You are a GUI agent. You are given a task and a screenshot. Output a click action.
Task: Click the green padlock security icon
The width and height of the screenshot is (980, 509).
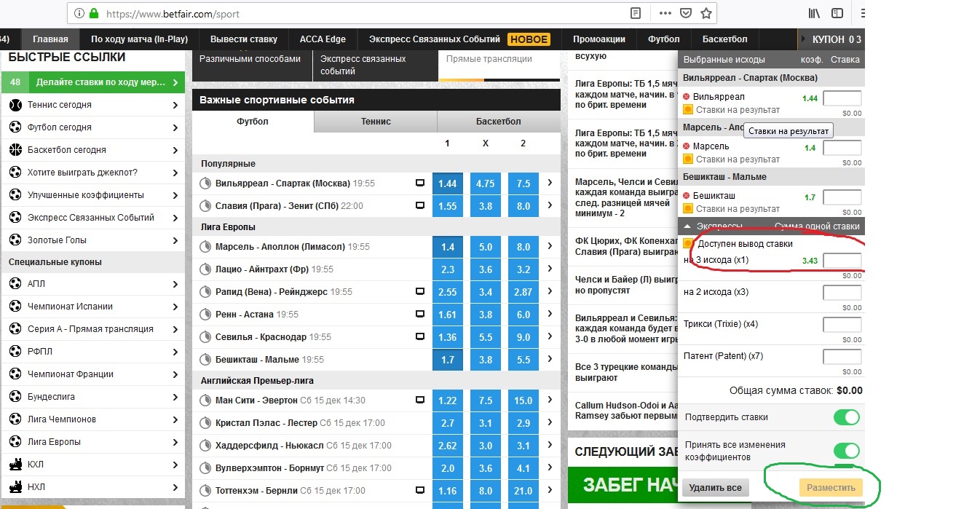(x=92, y=13)
